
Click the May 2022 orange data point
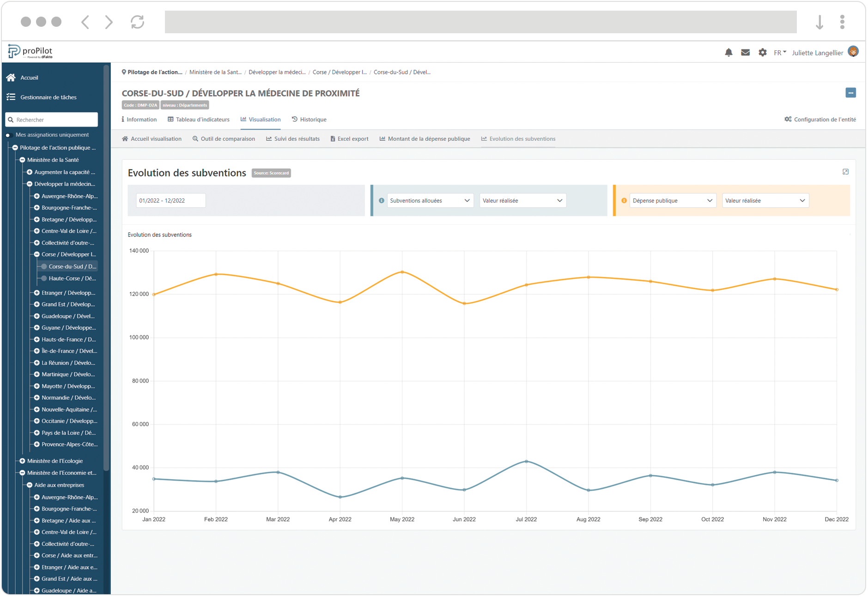[402, 272]
